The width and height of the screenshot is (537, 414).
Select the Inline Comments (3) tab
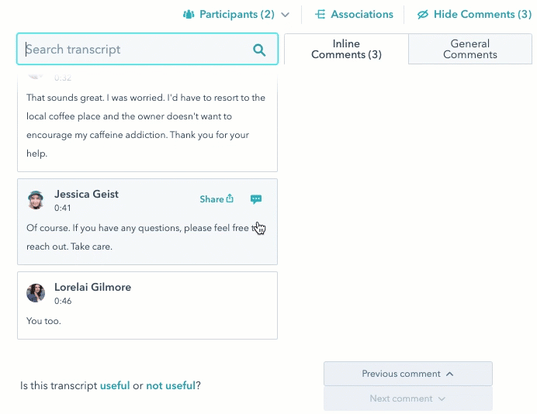click(x=346, y=49)
